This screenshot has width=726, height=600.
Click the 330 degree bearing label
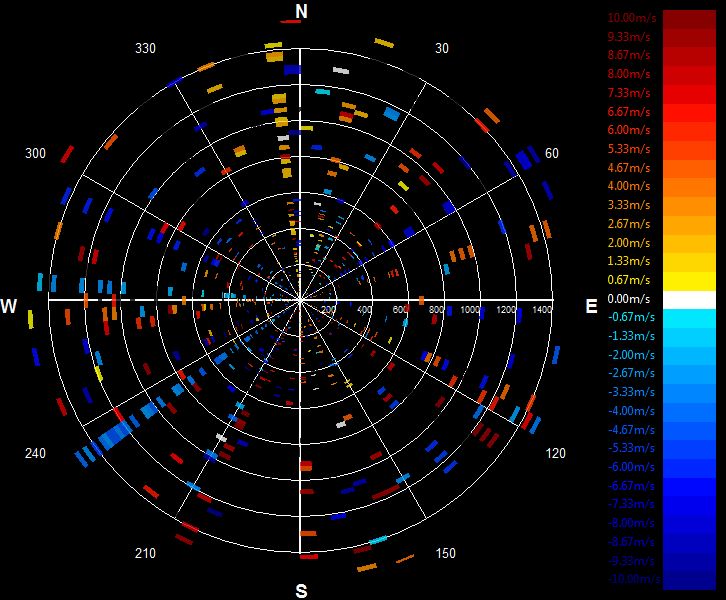(145, 48)
